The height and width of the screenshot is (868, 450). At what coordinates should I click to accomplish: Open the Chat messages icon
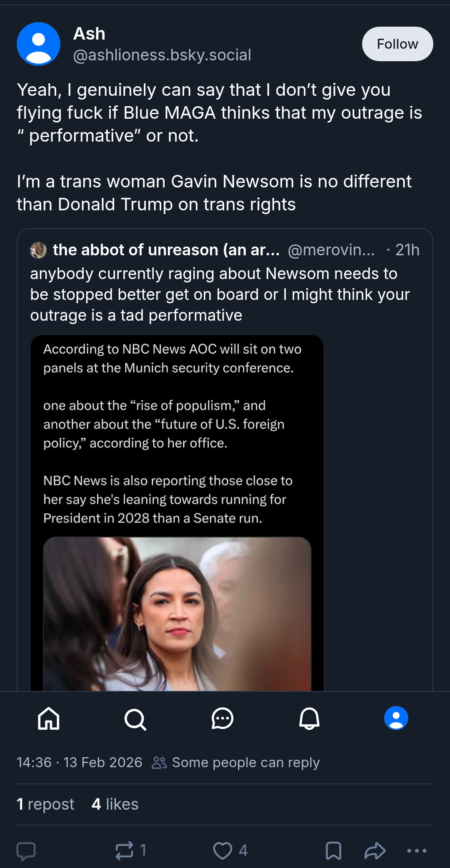(222, 718)
